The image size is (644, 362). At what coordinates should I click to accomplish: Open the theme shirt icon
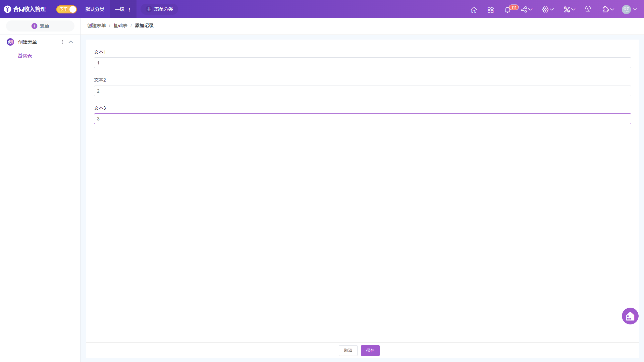coord(588,9)
